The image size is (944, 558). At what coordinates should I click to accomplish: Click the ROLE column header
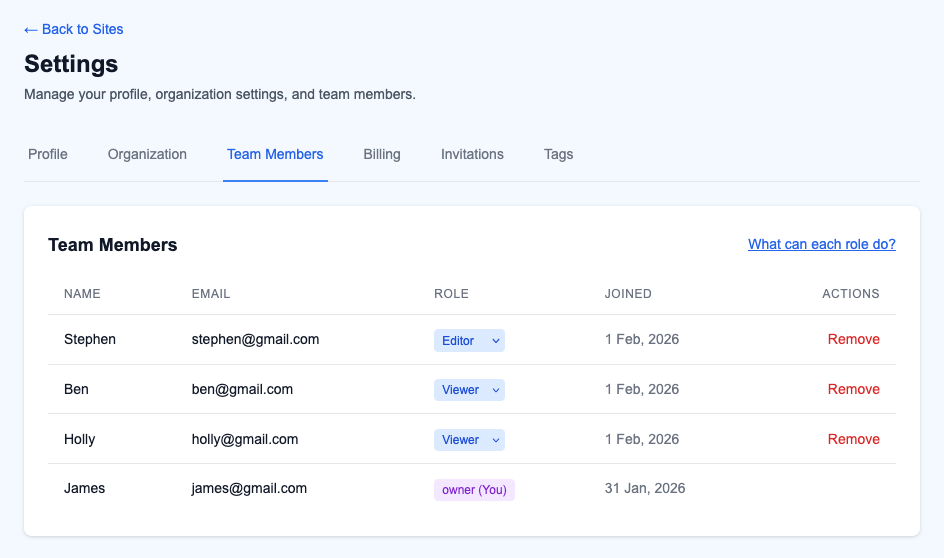click(x=451, y=294)
